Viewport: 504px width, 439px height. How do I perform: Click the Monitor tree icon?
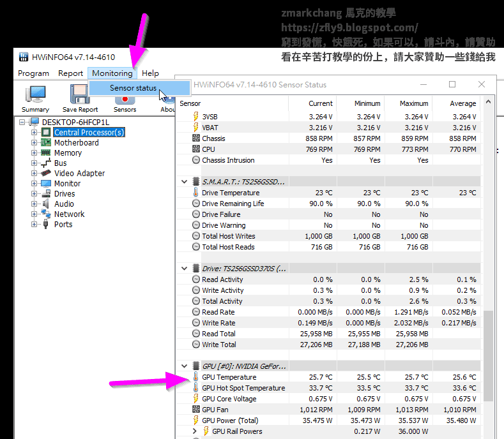(46, 183)
